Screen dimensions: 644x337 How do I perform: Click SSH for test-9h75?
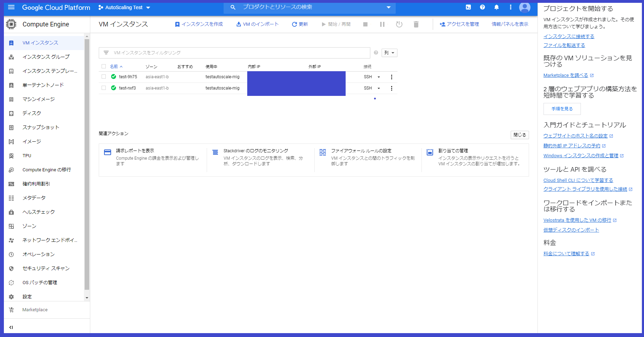point(368,77)
